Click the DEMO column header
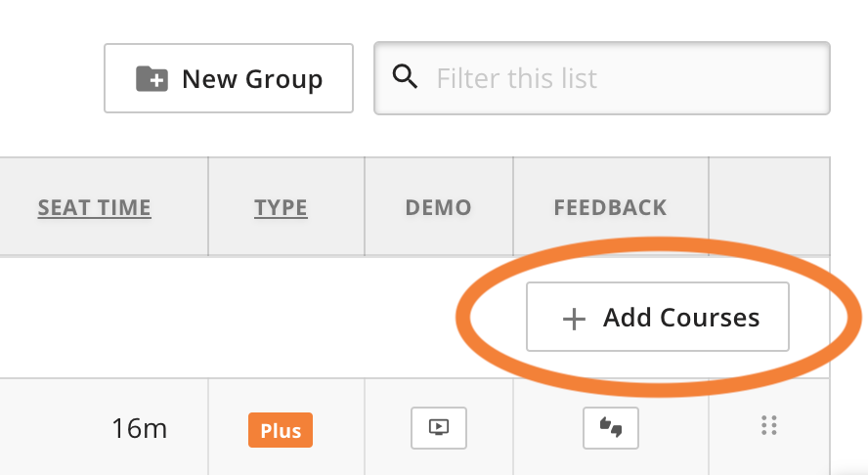The width and height of the screenshot is (868, 475). pos(439,207)
